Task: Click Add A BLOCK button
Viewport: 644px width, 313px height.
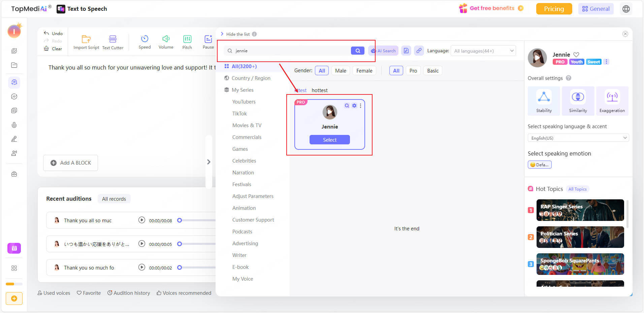Action: click(x=70, y=163)
